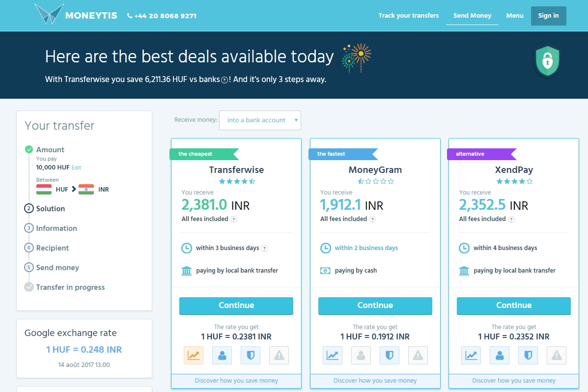
Task: Click Continue under Transferwise
Action: (236, 306)
